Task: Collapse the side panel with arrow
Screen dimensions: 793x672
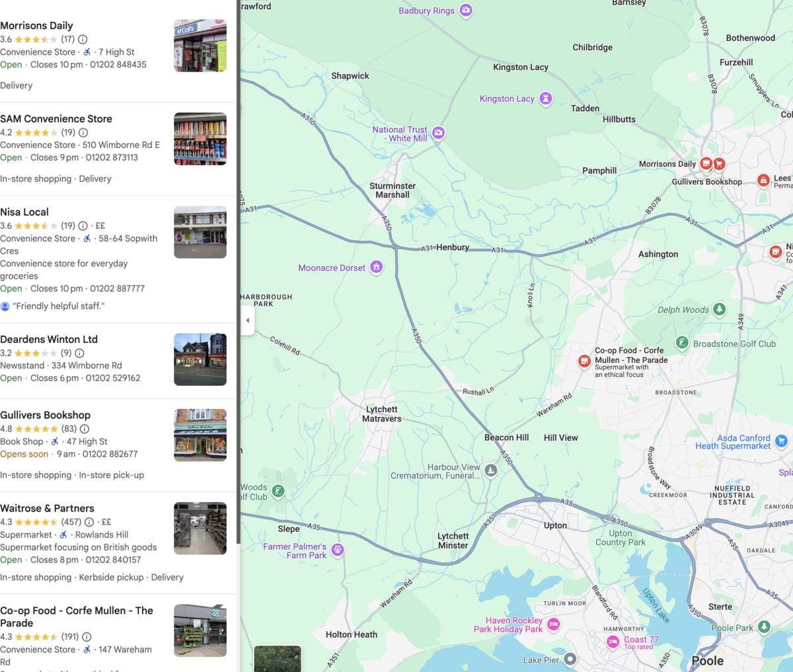Action: [248, 320]
